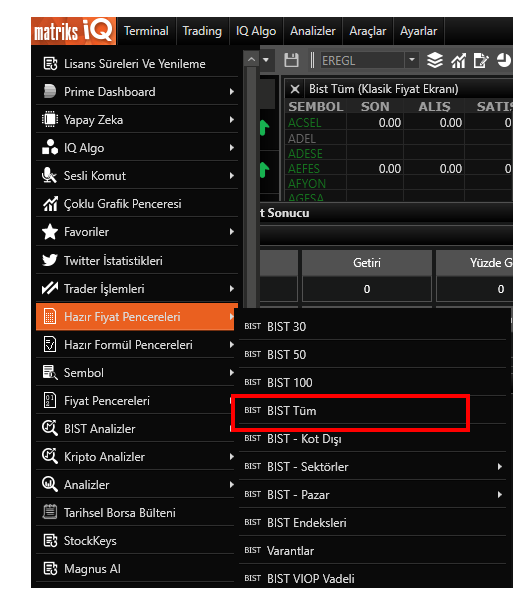Expand the Hazır Formül Pencereleri submenu arrow

pos(232,345)
